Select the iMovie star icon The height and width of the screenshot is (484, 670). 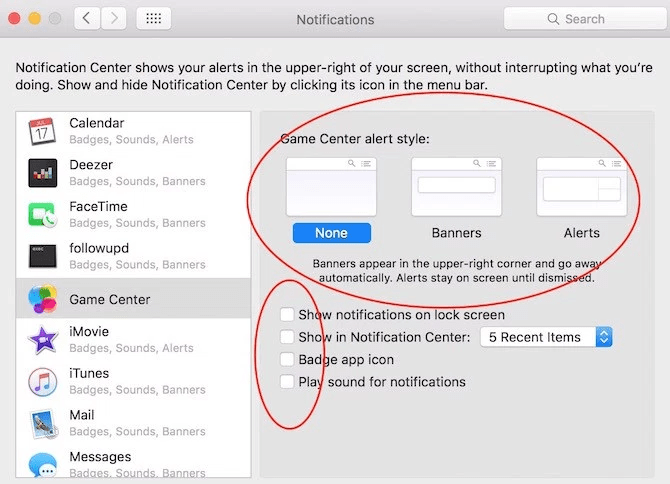(42, 340)
